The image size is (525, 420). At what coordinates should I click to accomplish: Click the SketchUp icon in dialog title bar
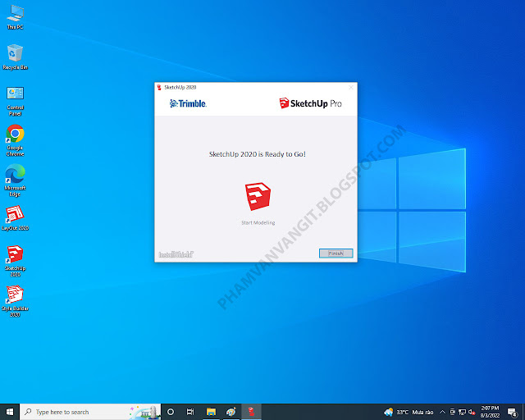(x=159, y=88)
